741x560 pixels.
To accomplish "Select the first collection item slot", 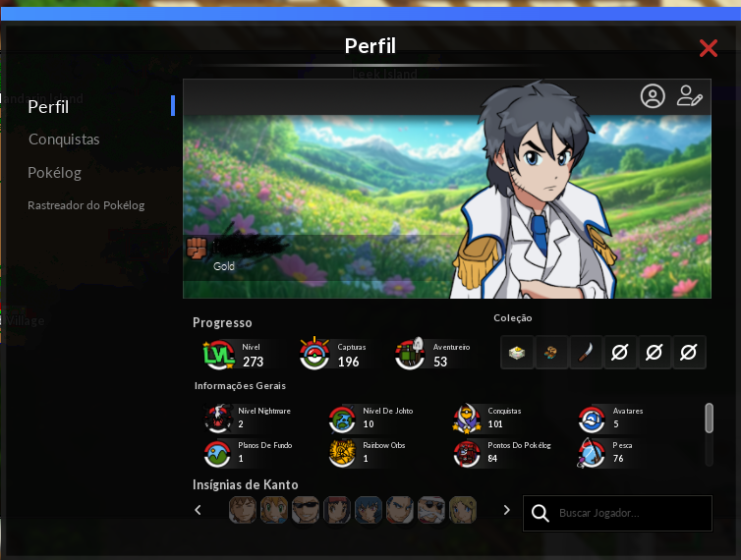I will tap(517, 352).
